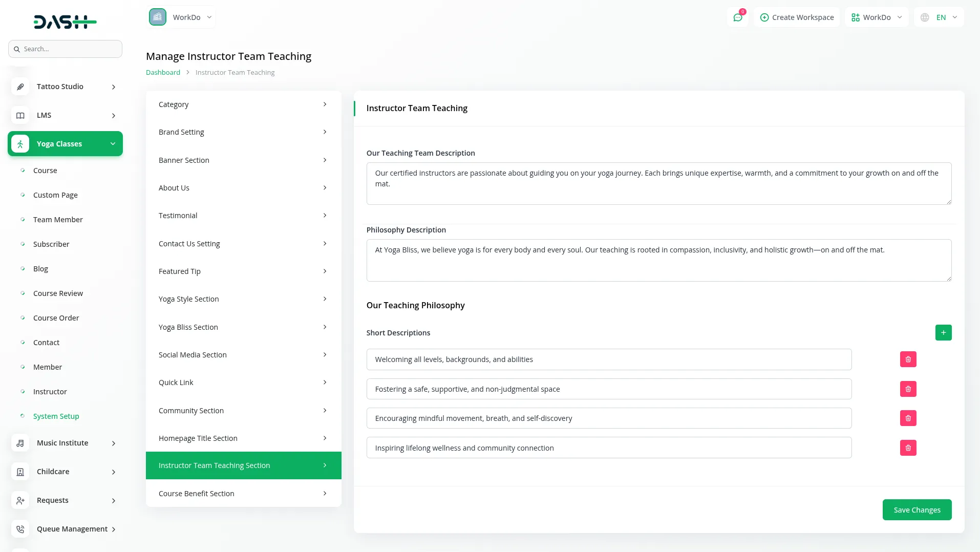Click into the Philosophy Description text area
The height and width of the screenshot is (552, 980).
point(658,261)
